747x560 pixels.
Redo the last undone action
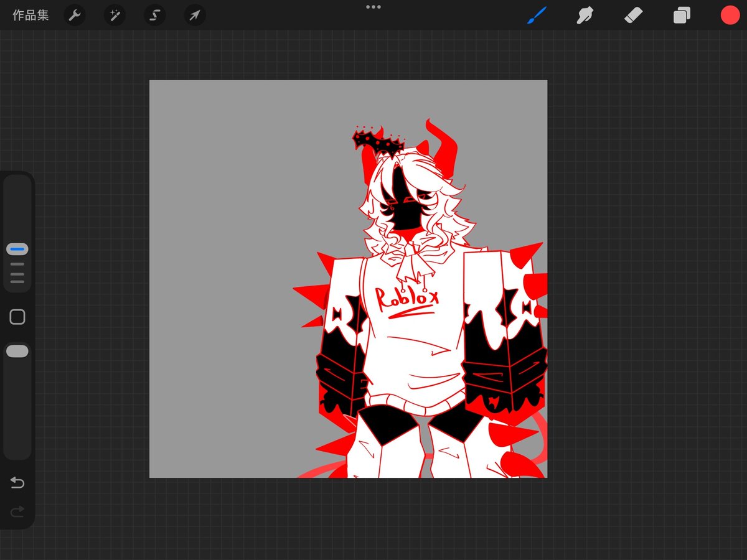pos(17,511)
